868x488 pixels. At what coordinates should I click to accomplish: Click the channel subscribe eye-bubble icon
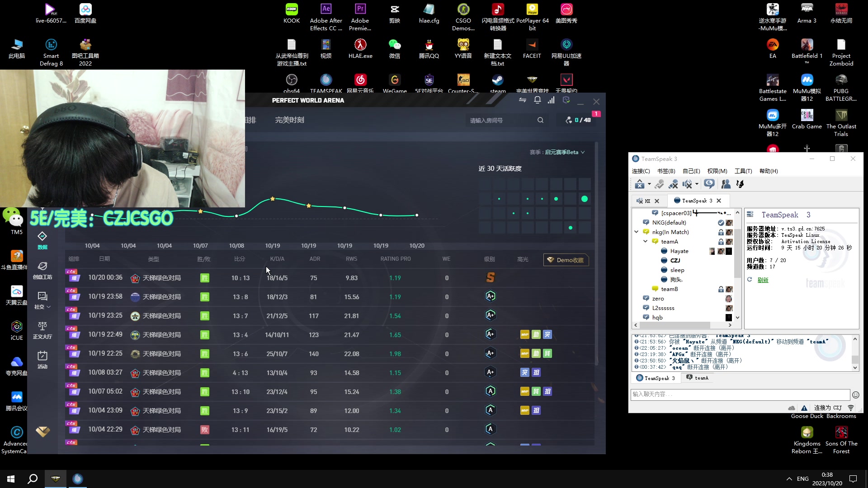(709, 184)
